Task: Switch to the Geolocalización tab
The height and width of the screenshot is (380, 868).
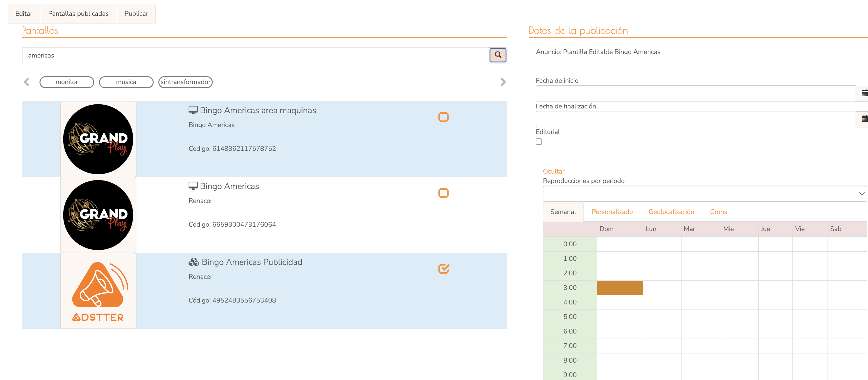Action: coord(671,212)
